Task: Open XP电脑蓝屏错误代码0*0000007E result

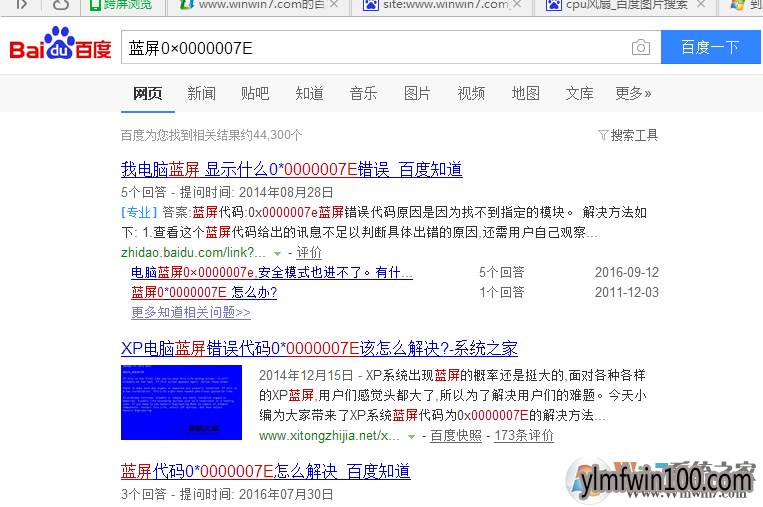Action: (x=319, y=348)
